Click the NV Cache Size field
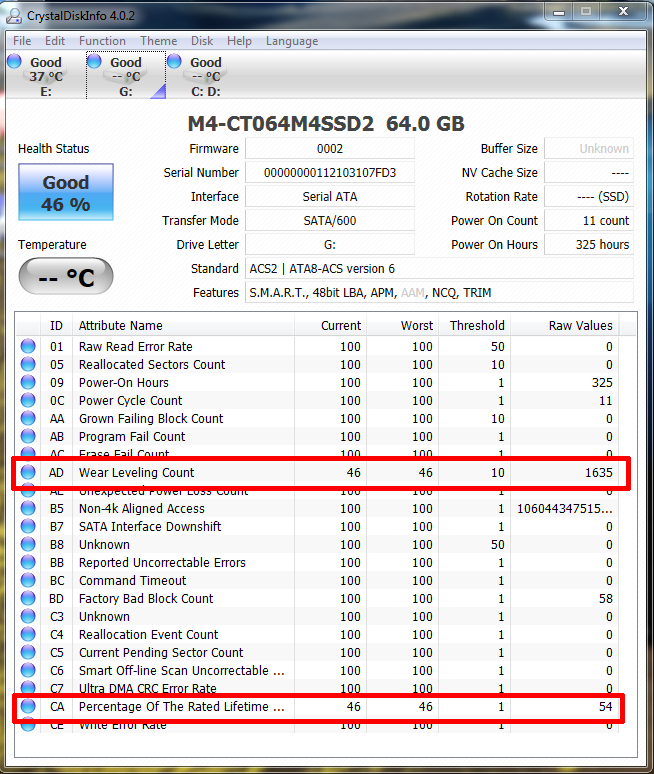The image size is (654, 774). click(589, 173)
